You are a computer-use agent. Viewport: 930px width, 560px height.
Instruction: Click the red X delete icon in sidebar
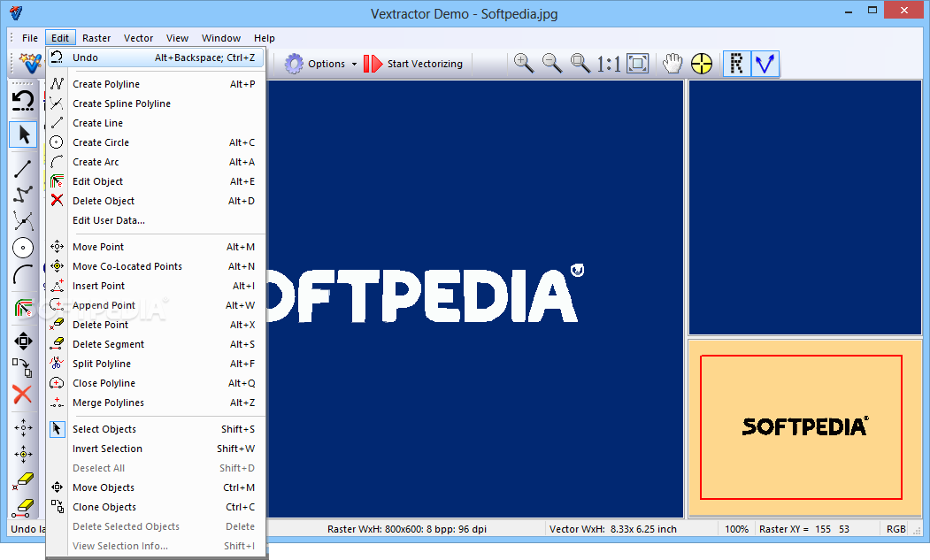[22, 394]
